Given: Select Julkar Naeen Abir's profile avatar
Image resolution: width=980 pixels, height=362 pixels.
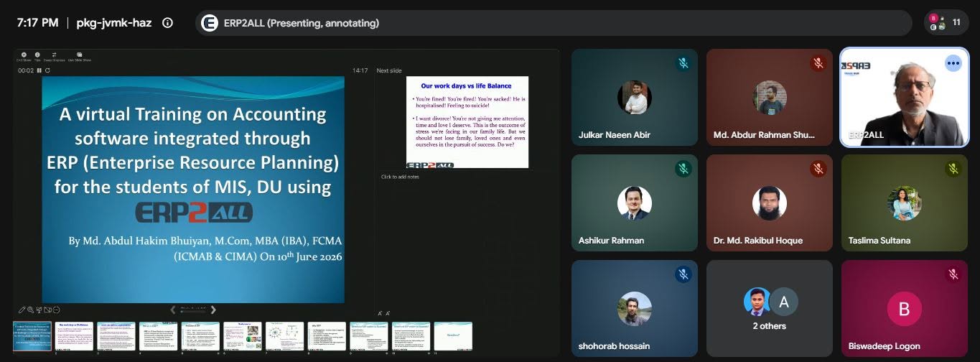Looking at the screenshot, I should tap(635, 98).
